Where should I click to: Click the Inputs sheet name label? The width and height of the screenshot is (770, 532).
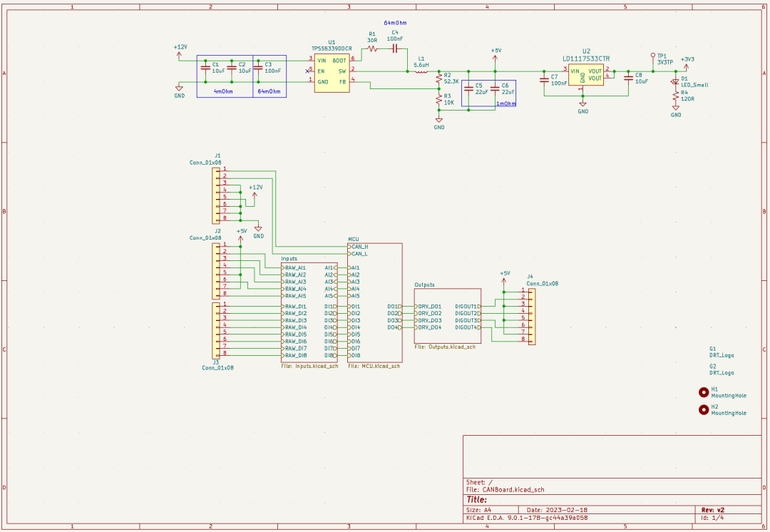pyautogui.click(x=289, y=259)
